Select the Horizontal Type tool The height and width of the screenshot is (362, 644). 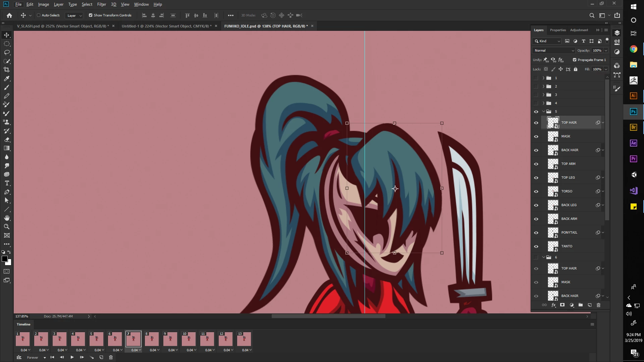(7, 183)
